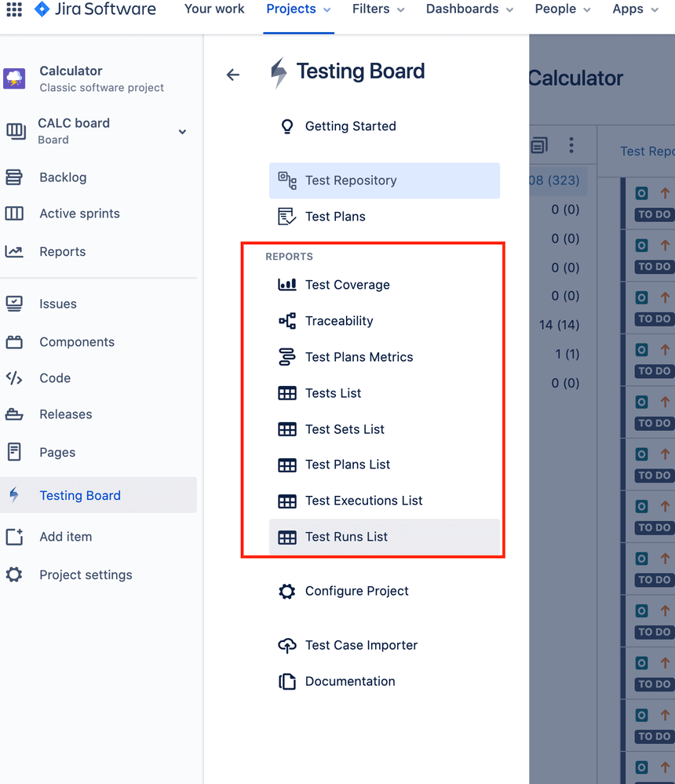
Task: Open the app switcher grid icon
Action: [x=14, y=9]
